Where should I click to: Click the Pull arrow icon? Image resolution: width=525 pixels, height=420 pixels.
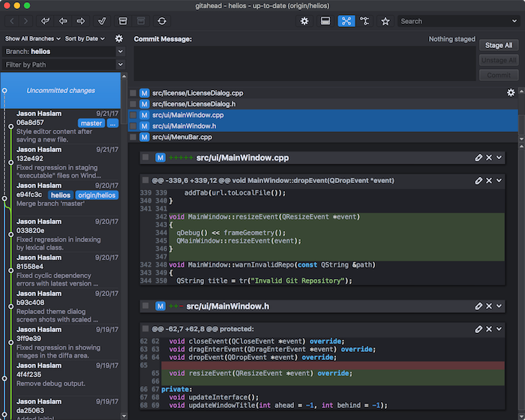pyautogui.click(x=63, y=21)
